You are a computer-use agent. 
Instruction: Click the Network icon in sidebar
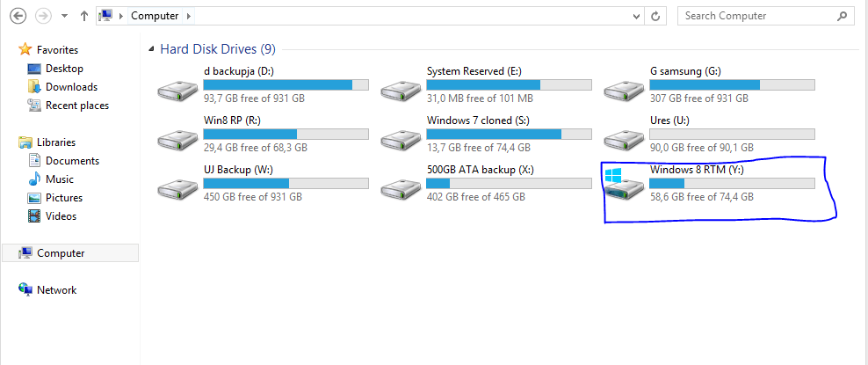tap(25, 289)
